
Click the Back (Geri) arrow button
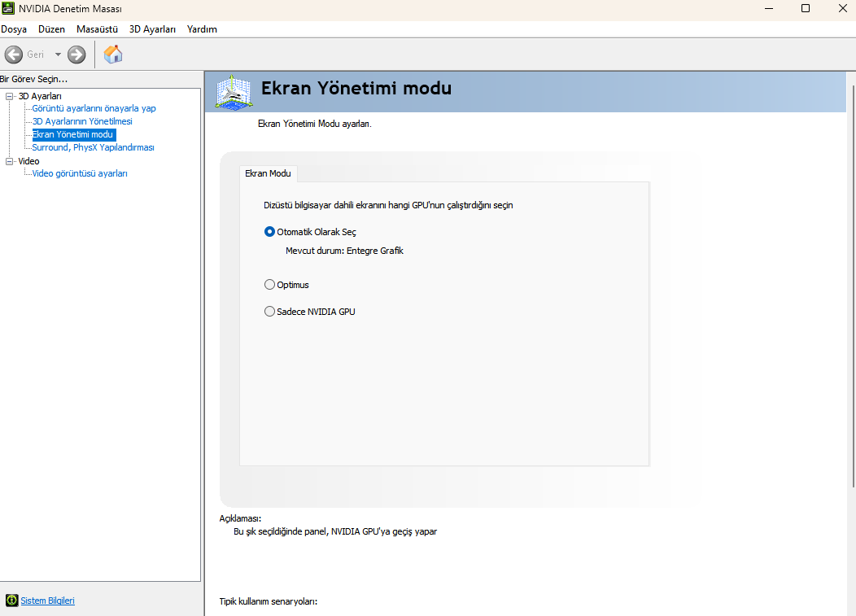point(14,55)
